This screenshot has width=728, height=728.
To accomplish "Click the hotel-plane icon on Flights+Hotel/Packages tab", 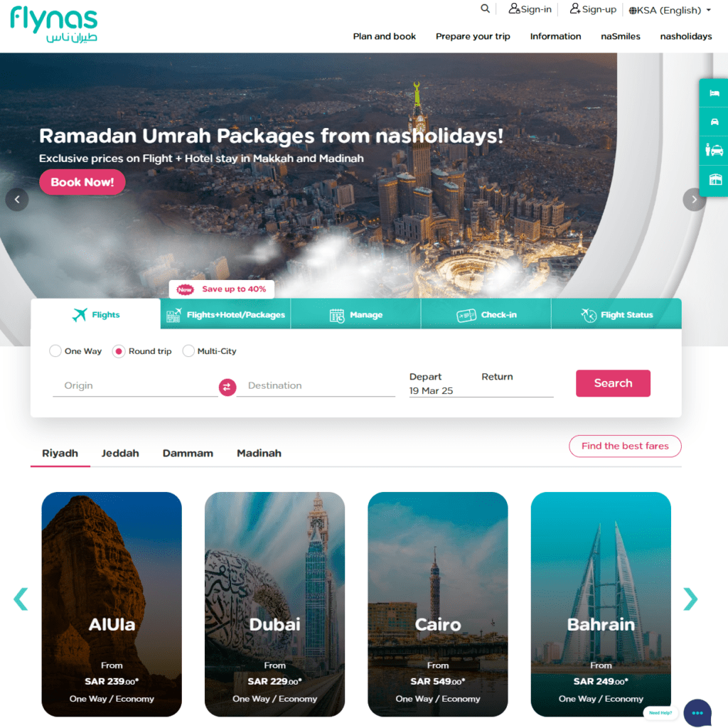I will tap(173, 315).
